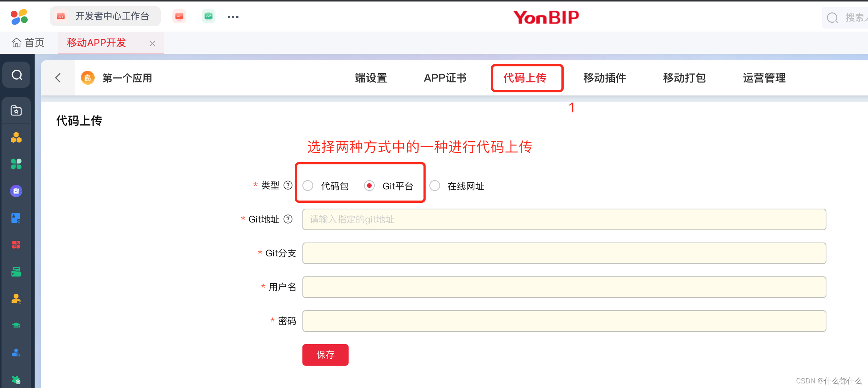Click the red 保存 button

pos(325,355)
